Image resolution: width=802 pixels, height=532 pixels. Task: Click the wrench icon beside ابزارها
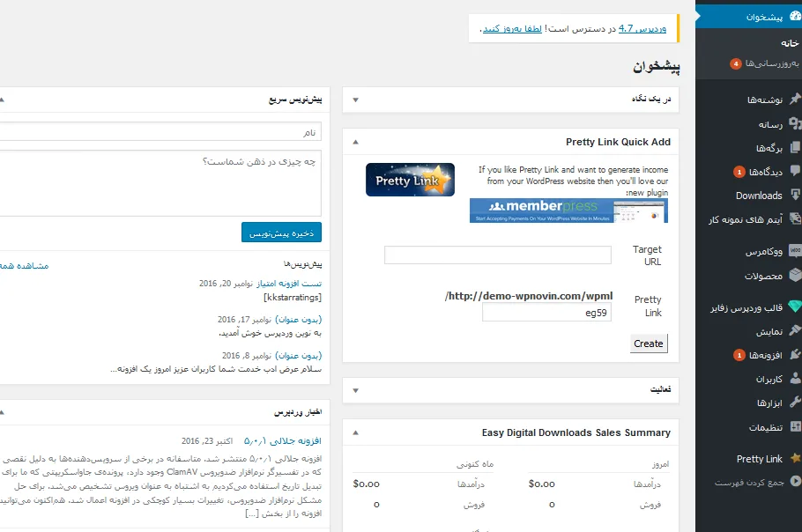tap(795, 403)
